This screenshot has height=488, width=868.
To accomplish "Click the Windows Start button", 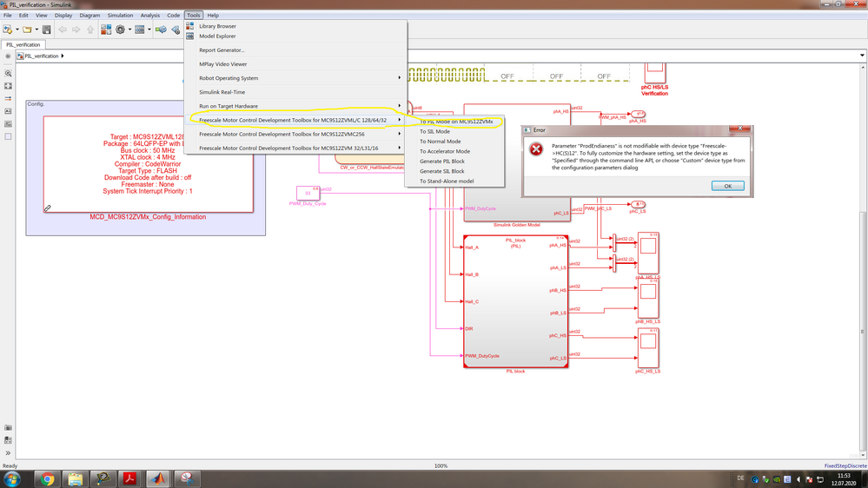I will 12,478.
